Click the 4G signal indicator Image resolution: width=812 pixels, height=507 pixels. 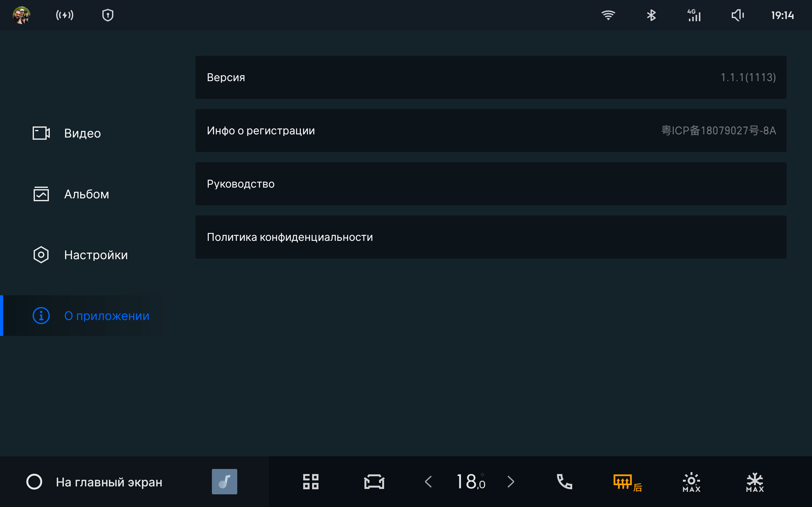click(x=694, y=15)
